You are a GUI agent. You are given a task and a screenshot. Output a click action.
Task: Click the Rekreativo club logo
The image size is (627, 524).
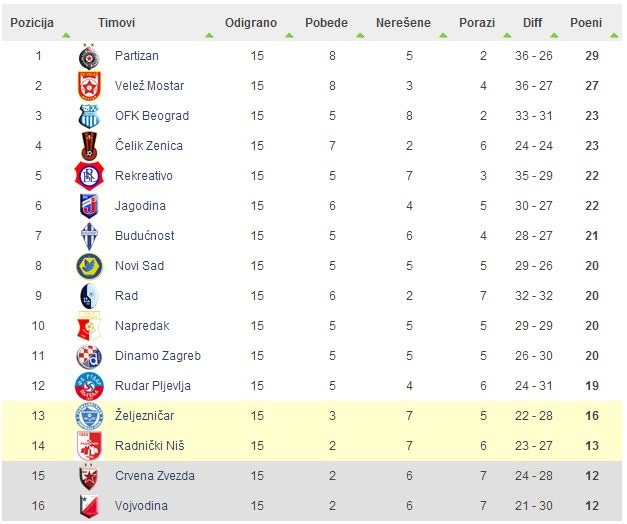pyautogui.click(x=89, y=176)
